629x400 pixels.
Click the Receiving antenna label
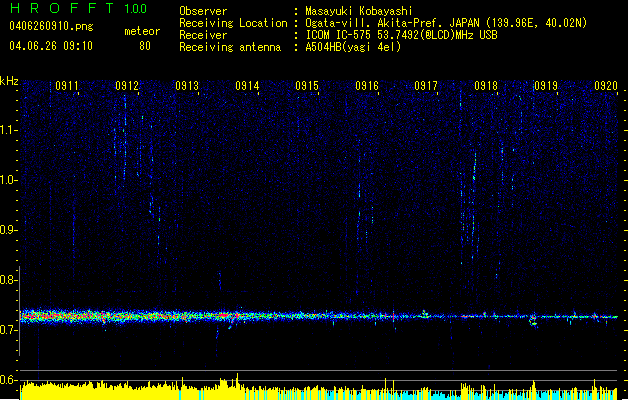pos(230,47)
